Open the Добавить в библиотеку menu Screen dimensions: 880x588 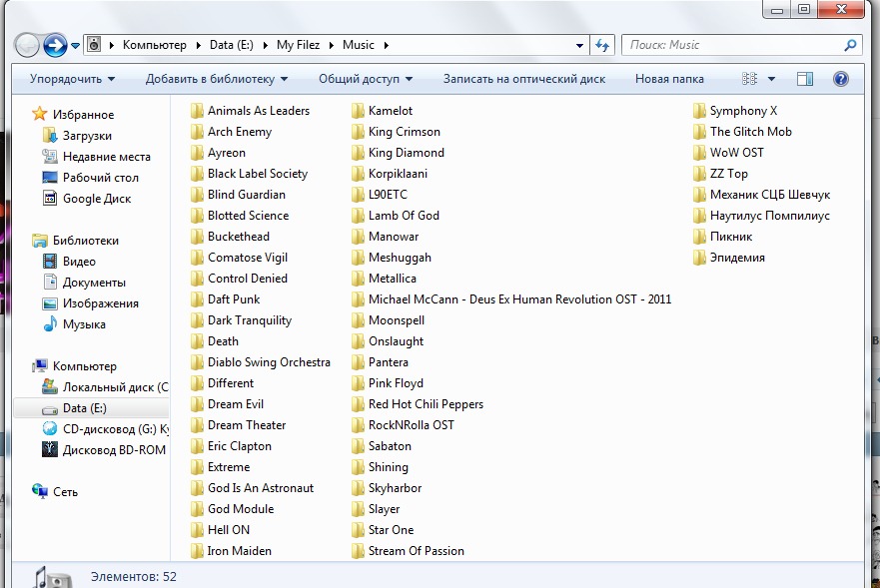click(x=217, y=79)
